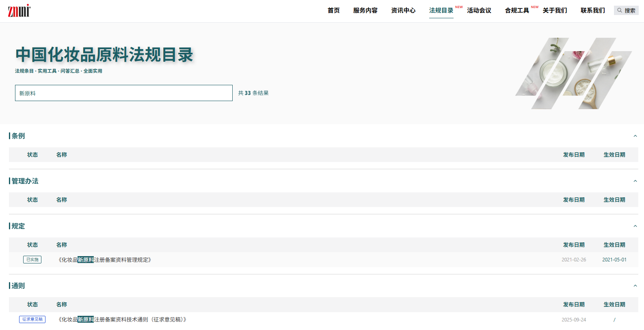
Task: Collapse the 规定 section
Action: pos(635,226)
